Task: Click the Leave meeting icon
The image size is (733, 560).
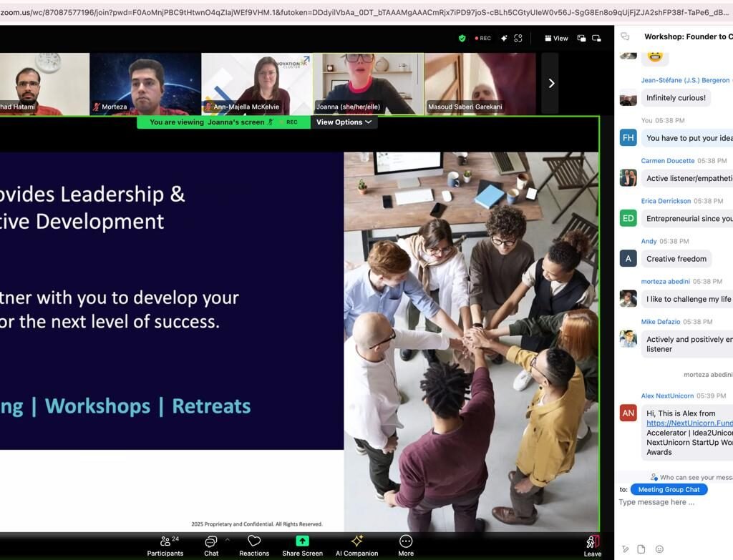Action: [592, 542]
